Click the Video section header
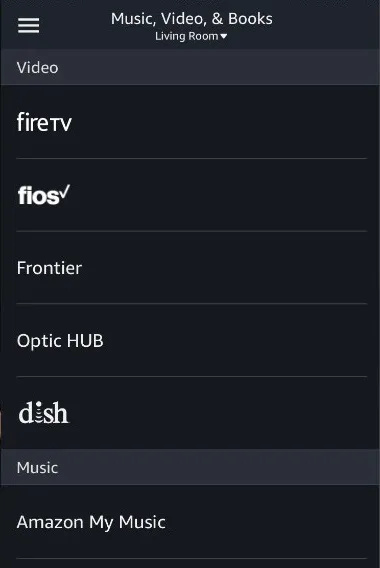 tap(190, 67)
